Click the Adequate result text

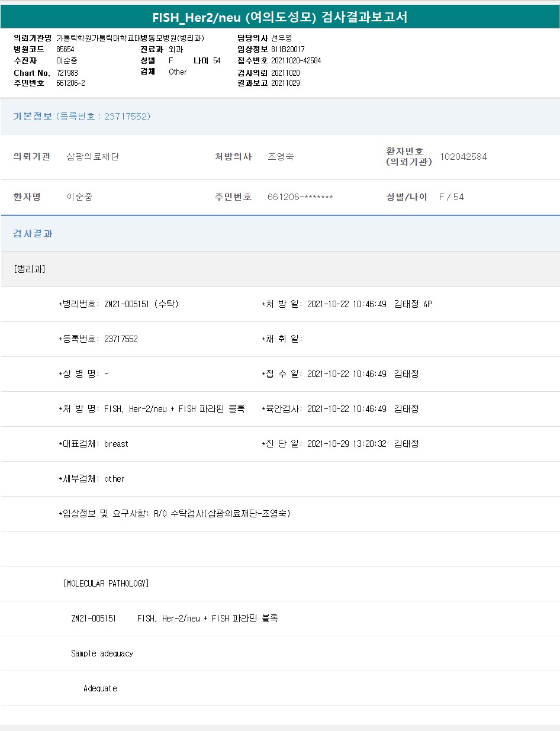(x=100, y=688)
